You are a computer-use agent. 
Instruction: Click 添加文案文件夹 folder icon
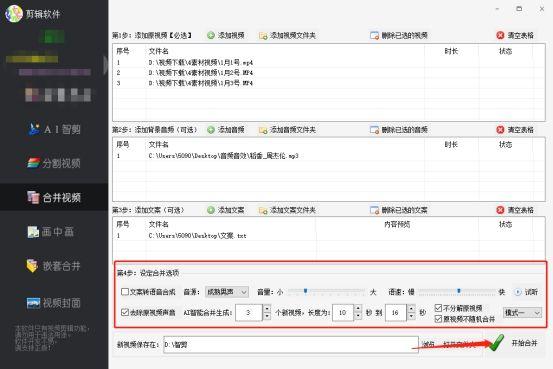click(263, 210)
